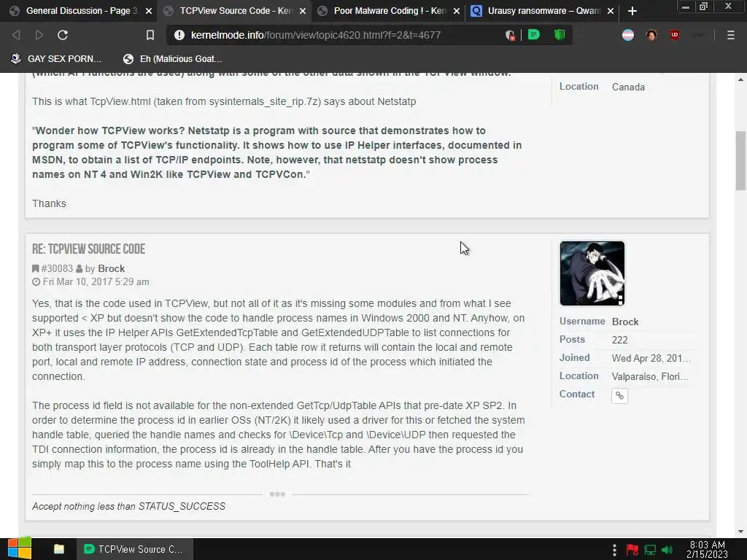
Task: Open author Brock's profile from the byline
Action: pyautogui.click(x=111, y=268)
